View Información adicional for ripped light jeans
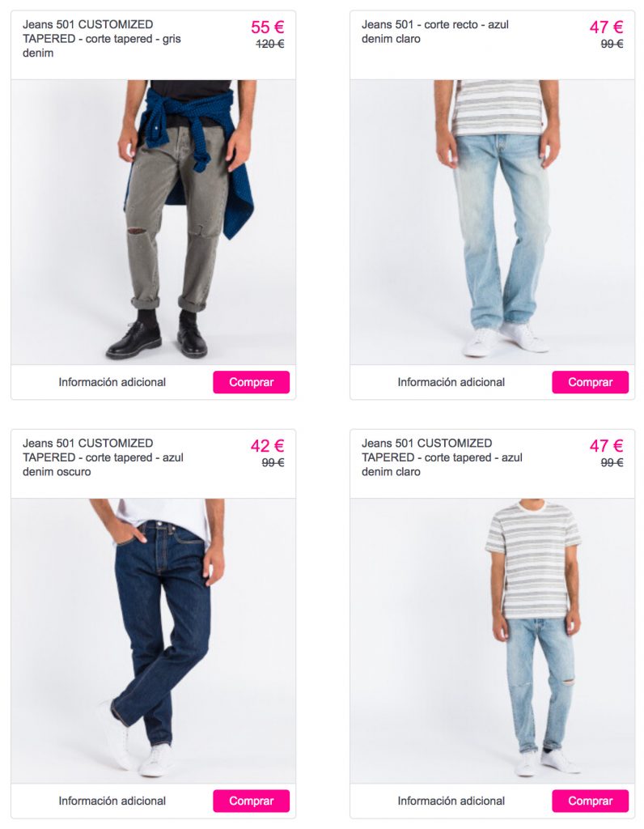Image resolution: width=644 pixels, height=829 pixels. point(451,801)
